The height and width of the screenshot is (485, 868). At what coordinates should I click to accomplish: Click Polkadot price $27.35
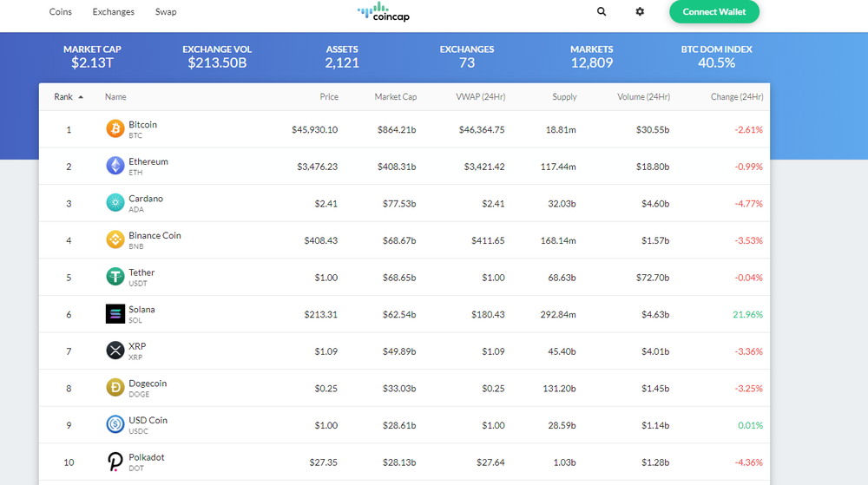tap(323, 462)
